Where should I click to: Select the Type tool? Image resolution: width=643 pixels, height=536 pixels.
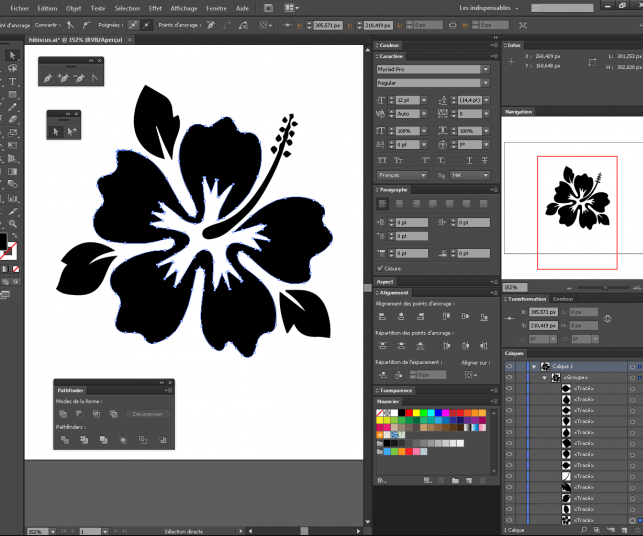pyautogui.click(x=12, y=82)
